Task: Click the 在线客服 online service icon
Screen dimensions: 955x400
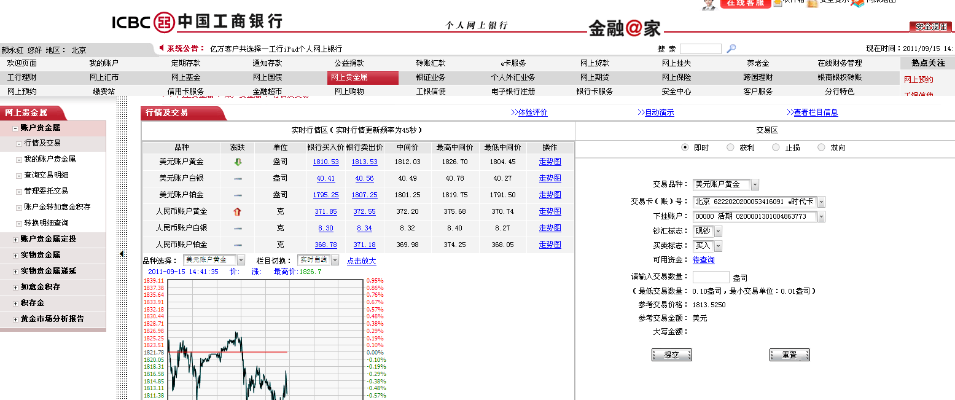Action: tap(747, 4)
